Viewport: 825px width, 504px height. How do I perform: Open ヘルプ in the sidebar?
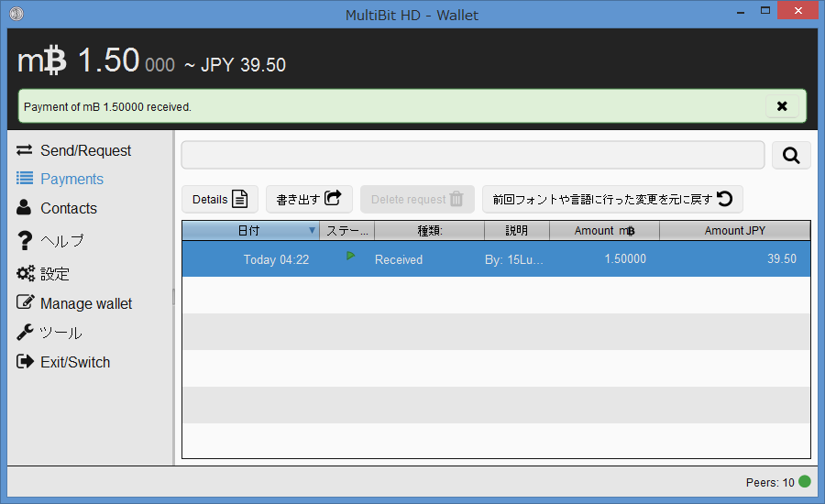click(x=50, y=240)
